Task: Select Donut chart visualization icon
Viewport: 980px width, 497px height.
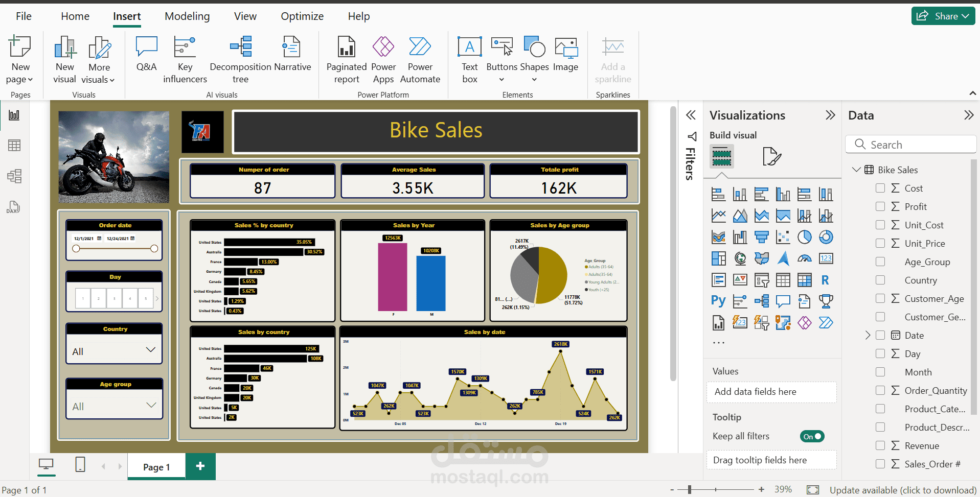Action: point(826,237)
